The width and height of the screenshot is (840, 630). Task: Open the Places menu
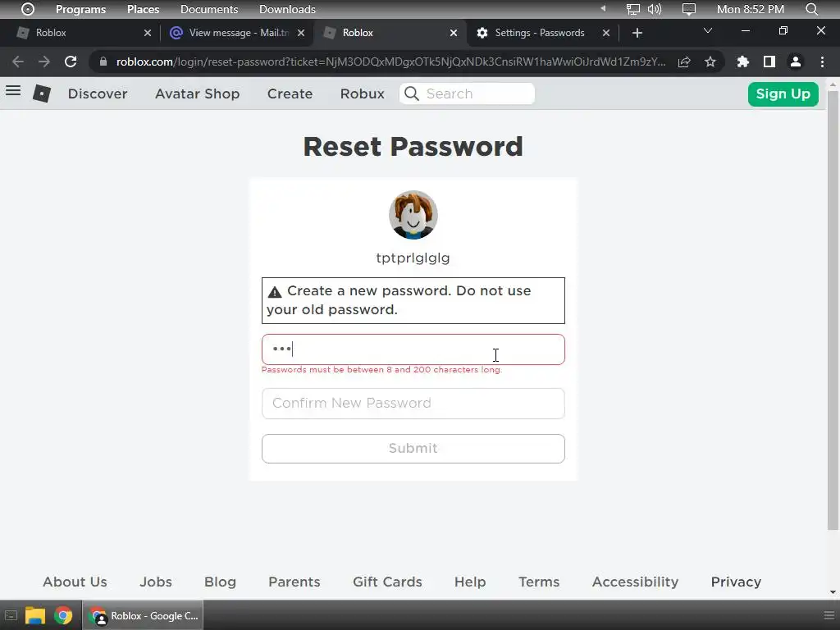tap(143, 9)
